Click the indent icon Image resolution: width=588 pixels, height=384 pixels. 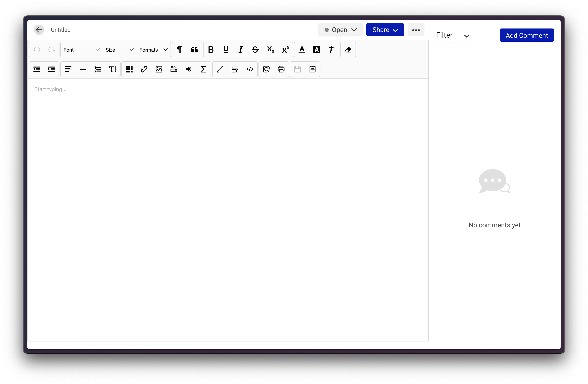(x=52, y=69)
